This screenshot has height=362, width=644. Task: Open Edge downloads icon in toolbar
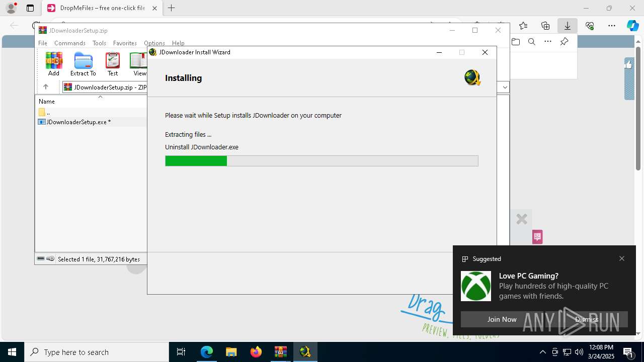point(568,26)
